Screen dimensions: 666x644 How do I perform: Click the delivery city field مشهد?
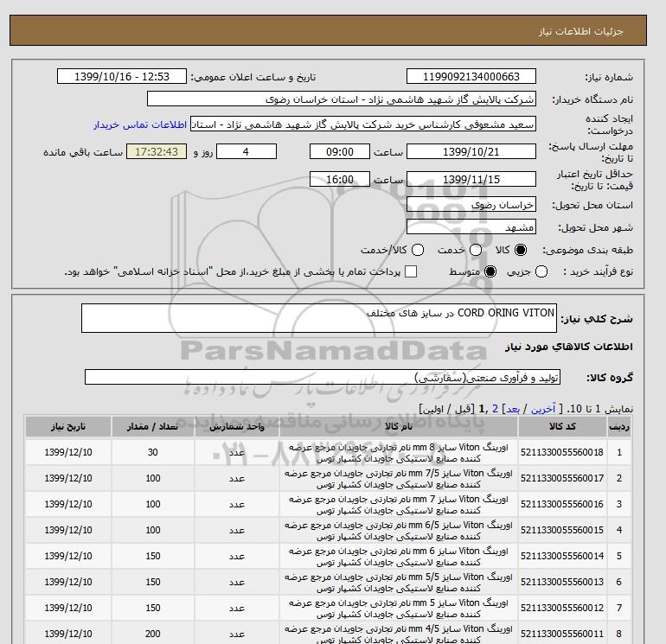pyautogui.click(x=471, y=227)
